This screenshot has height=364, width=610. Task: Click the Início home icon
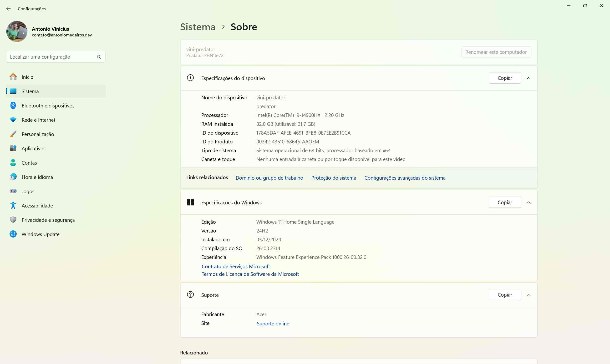(13, 77)
